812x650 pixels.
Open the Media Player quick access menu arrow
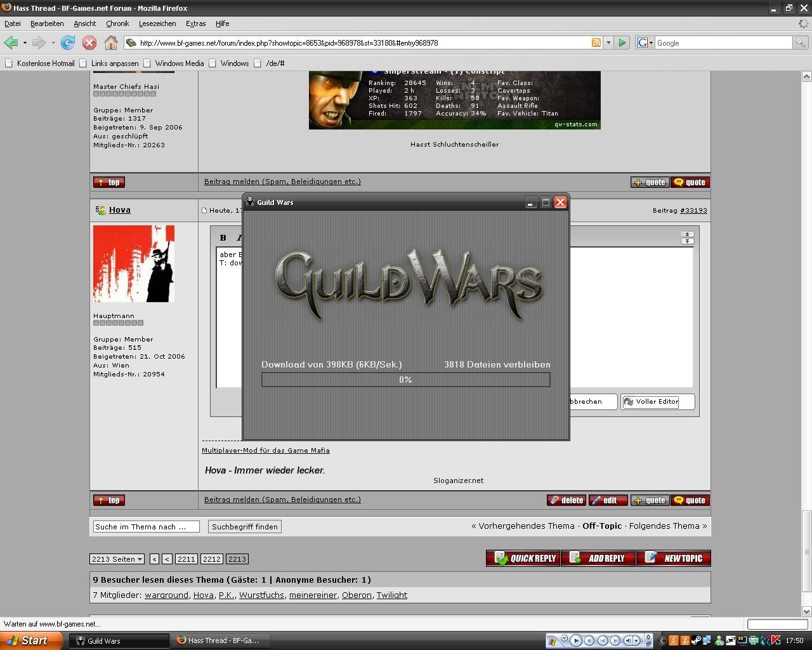(x=565, y=638)
